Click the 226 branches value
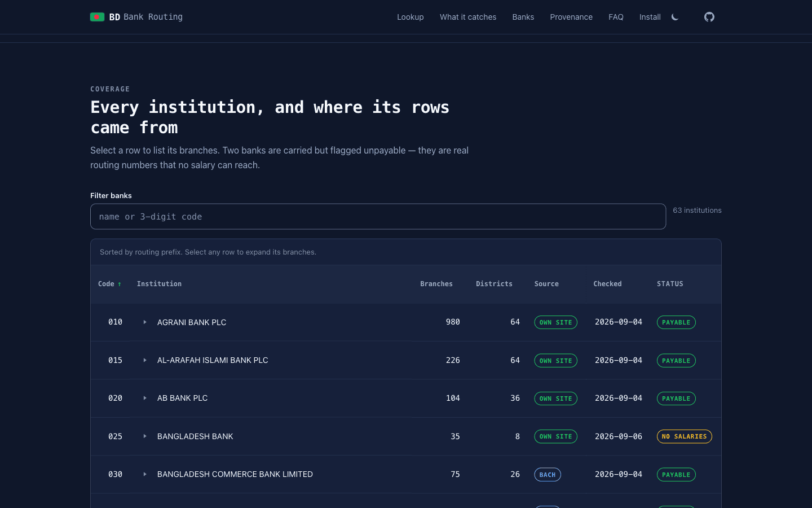Viewport: 812px width, 508px height. tap(453, 360)
